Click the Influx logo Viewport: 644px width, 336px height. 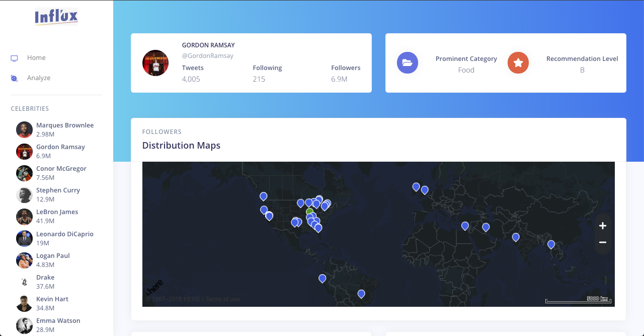pos(56,17)
